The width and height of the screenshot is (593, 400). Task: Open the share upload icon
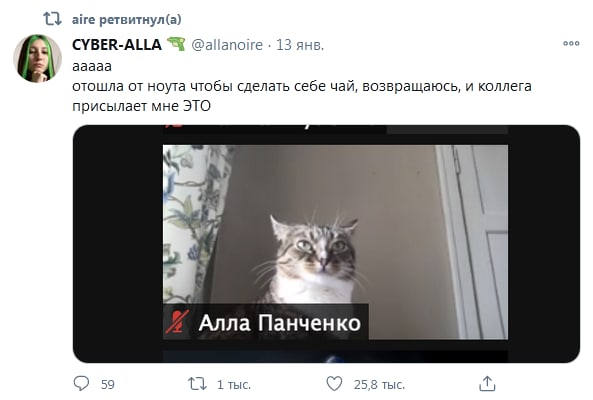(x=487, y=383)
